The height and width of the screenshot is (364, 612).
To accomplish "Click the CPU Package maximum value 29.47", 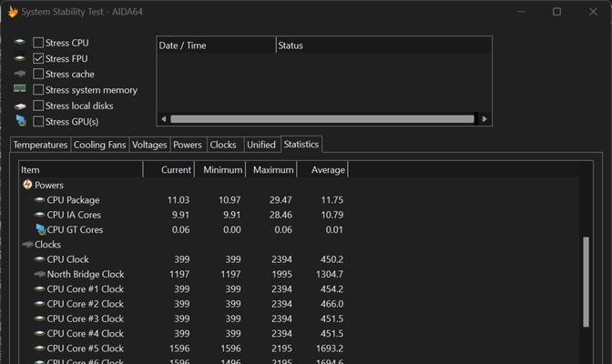I will 280,200.
